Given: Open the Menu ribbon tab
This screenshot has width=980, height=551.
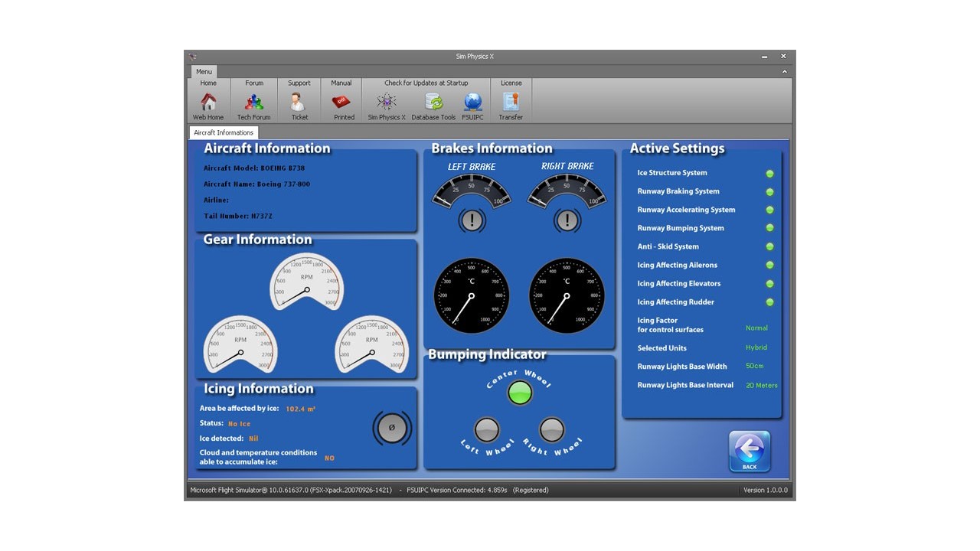Looking at the screenshot, I should click(204, 72).
